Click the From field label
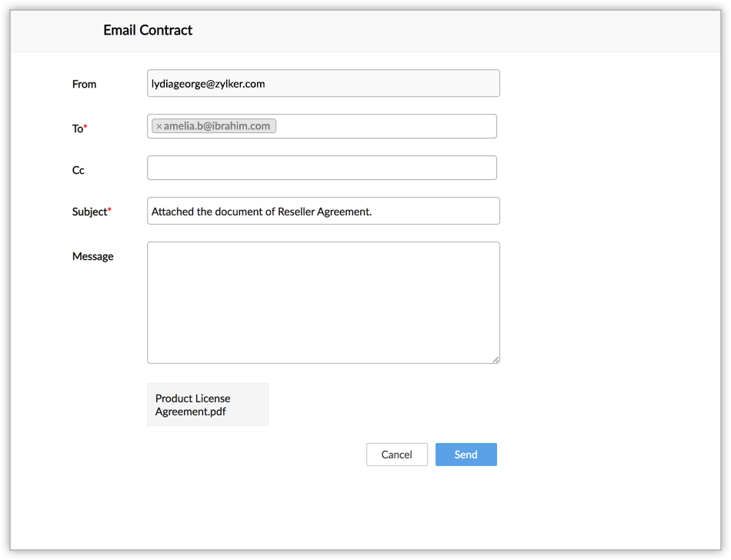 [84, 84]
